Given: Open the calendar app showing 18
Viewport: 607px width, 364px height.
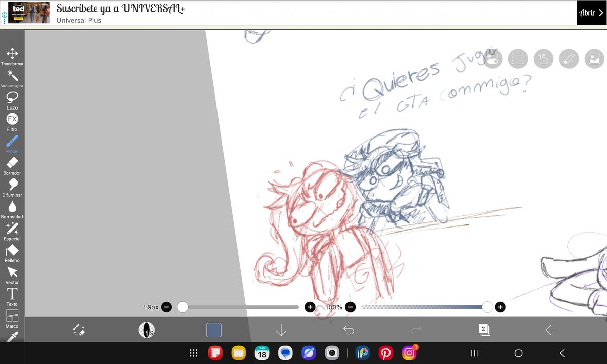Looking at the screenshot, I should point(262,353).
